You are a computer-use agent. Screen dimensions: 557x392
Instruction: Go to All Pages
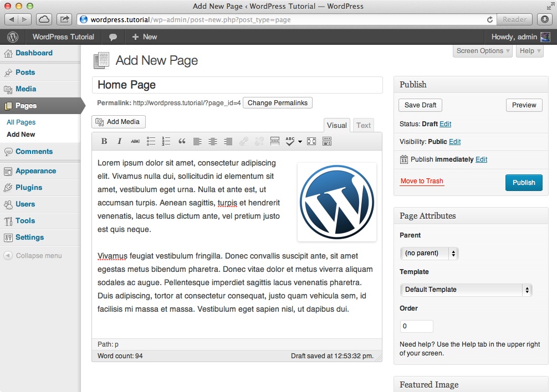click(x=21, y=122)
